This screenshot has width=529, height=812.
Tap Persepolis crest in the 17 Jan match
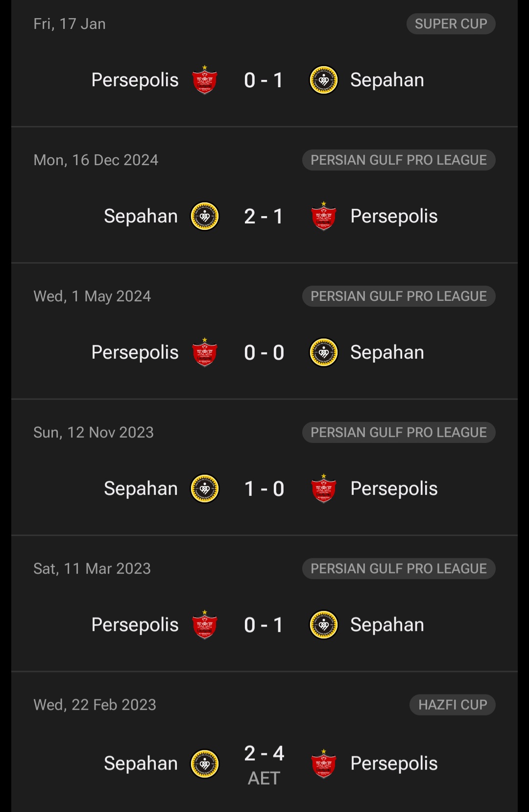205,80
